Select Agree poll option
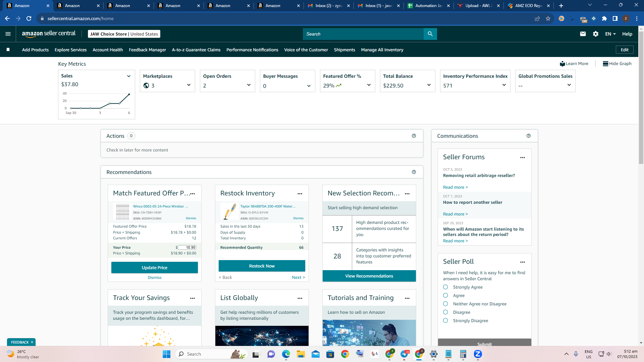Screen dimensions: 644x362 pos(445,295)
